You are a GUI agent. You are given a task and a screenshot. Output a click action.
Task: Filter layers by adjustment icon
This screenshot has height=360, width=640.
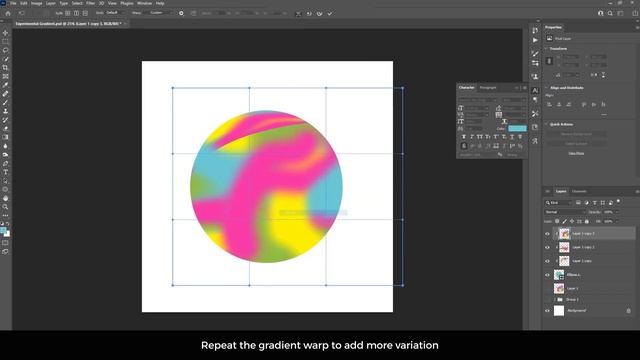(587, 202)
